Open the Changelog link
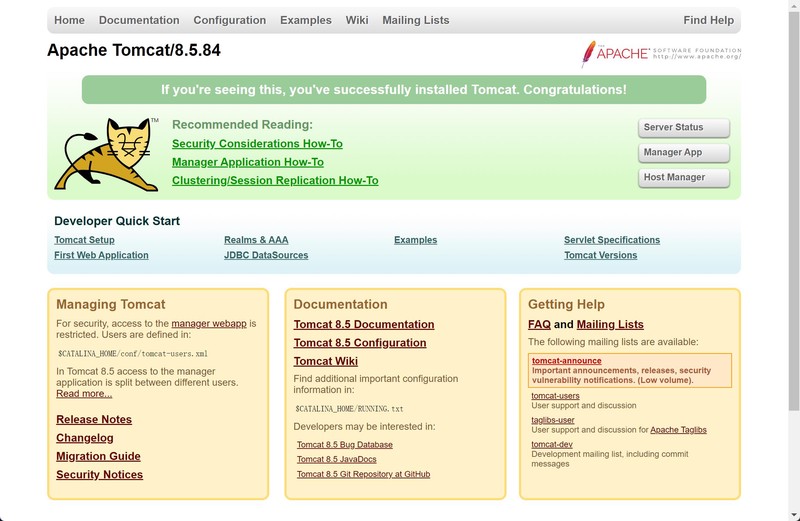The image size is (800, 521). click(85, 438)
